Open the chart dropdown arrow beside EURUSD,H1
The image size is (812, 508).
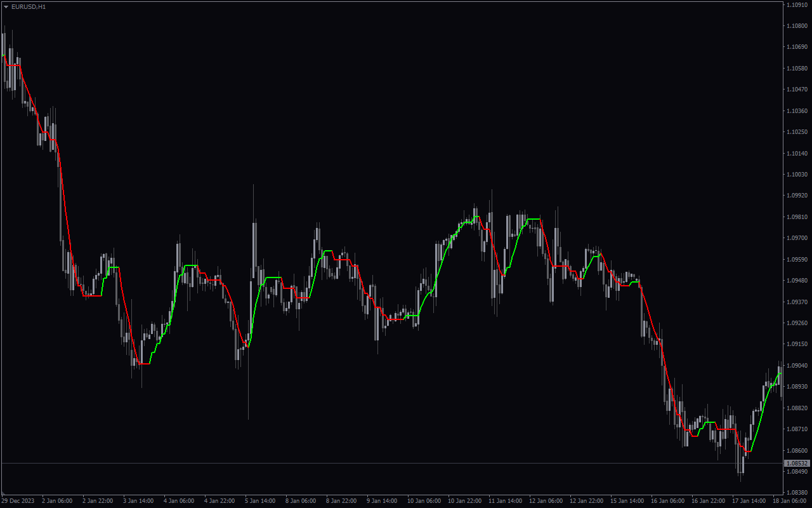tap(6, 6)
